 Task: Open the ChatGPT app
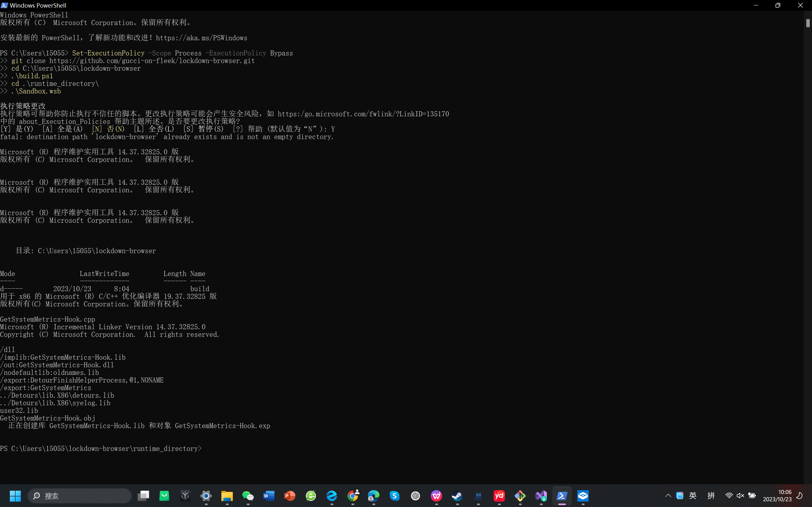tap(416, 496)
